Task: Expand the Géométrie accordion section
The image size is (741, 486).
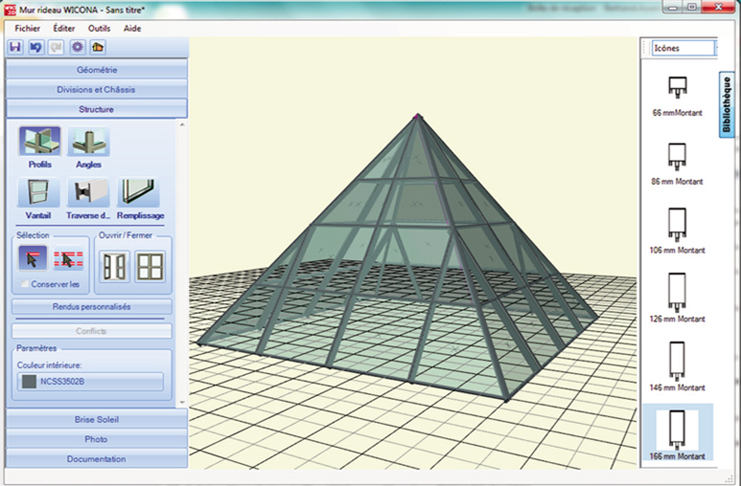Action: pyautogui.click(x=96, y=70)
